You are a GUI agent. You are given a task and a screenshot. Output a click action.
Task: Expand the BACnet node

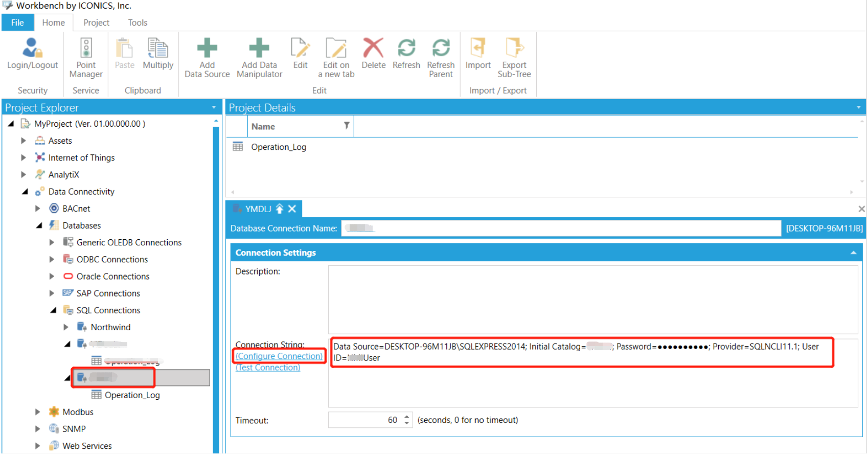(37, 209)
